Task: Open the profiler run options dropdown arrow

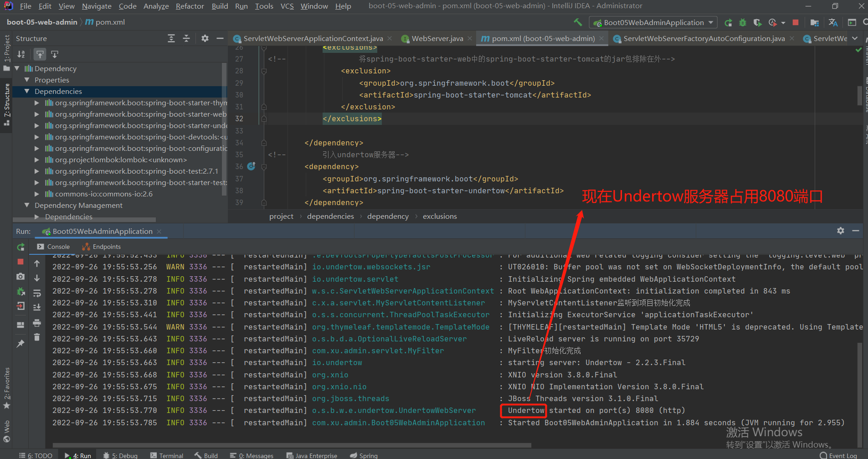Action: (783, 22)
